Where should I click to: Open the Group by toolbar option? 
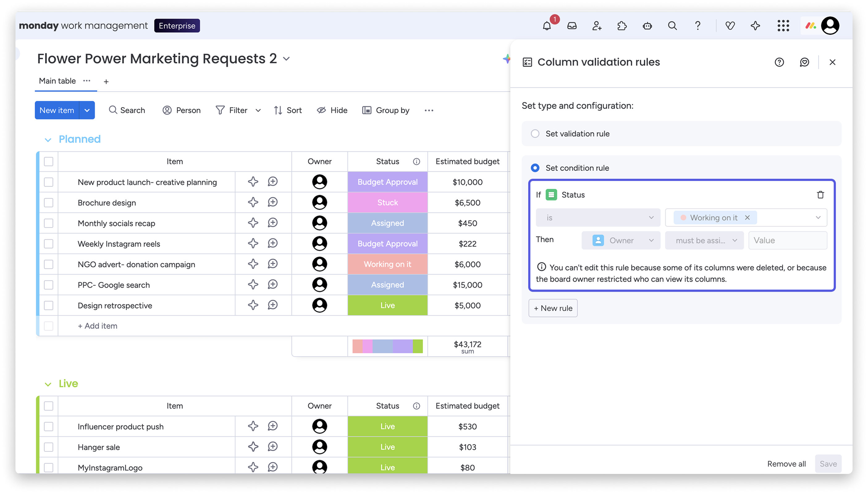point(386,110)
